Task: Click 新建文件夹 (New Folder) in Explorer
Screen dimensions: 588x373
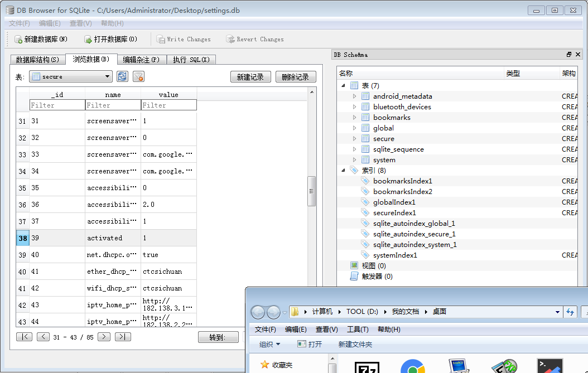Action: click(355, 344)
